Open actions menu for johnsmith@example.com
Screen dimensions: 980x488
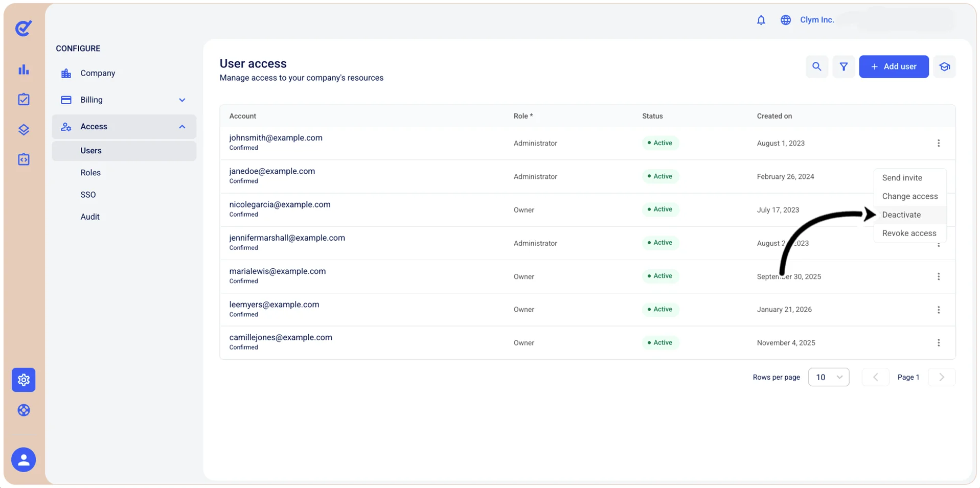(x=939, y=143)
